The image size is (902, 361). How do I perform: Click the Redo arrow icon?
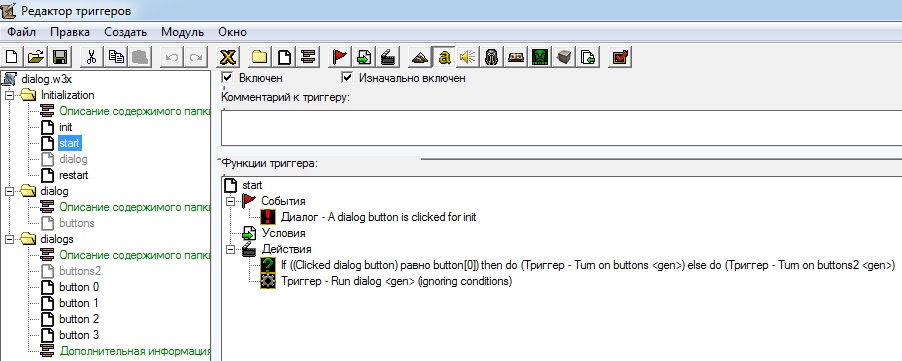(197, 57)
